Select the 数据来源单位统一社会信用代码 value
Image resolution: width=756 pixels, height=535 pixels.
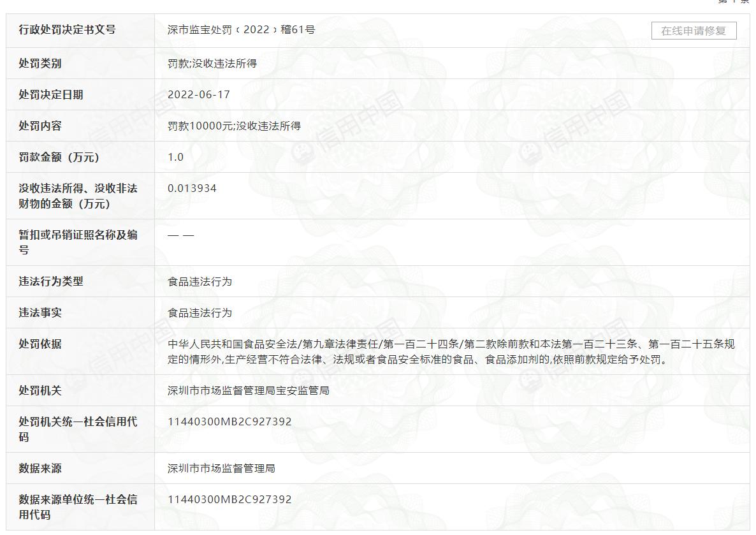pos(228,499)
